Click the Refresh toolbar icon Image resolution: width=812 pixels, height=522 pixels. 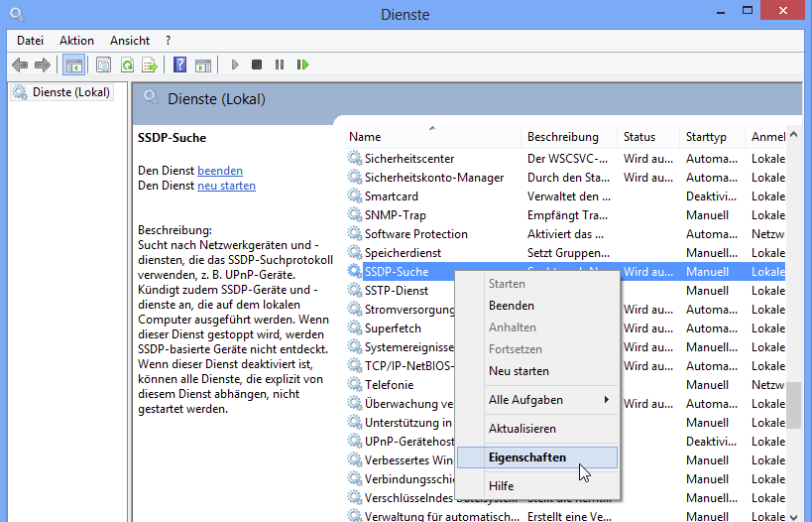tap(127, 65)
